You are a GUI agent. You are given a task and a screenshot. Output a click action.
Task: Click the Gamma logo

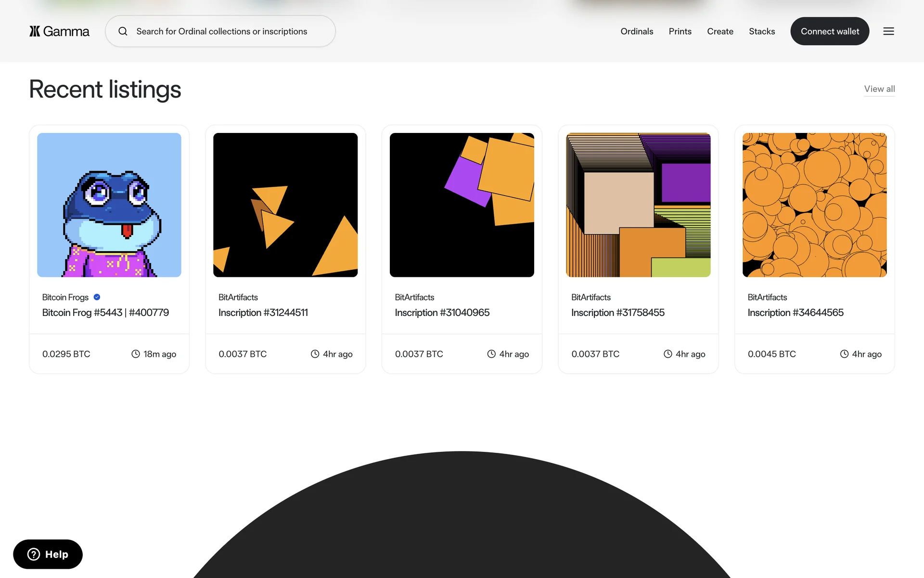(59, 31)
